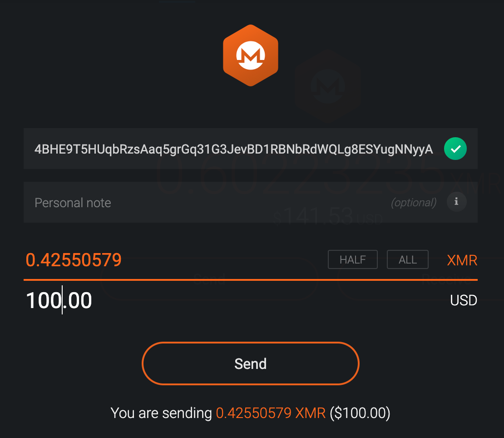Focus the recipient Monero address field
Viewport: 504px width, 438px height.
tap(233, 149)
